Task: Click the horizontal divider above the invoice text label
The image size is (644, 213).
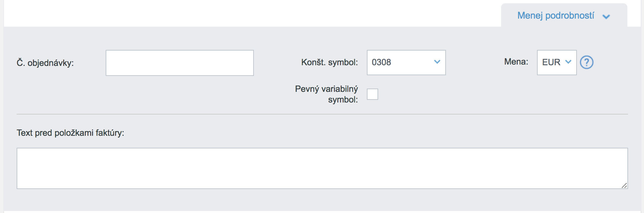Action: pyautogui.click(x=322, y=114)
